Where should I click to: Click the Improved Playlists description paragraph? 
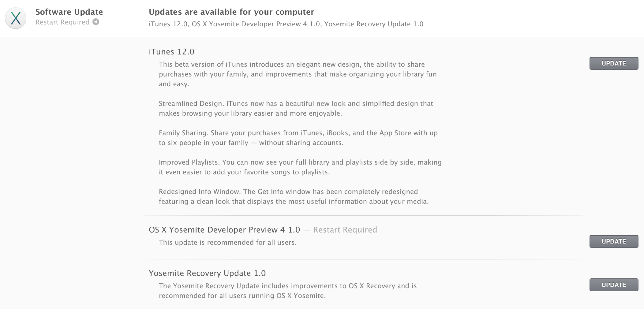tap(300, 167)
